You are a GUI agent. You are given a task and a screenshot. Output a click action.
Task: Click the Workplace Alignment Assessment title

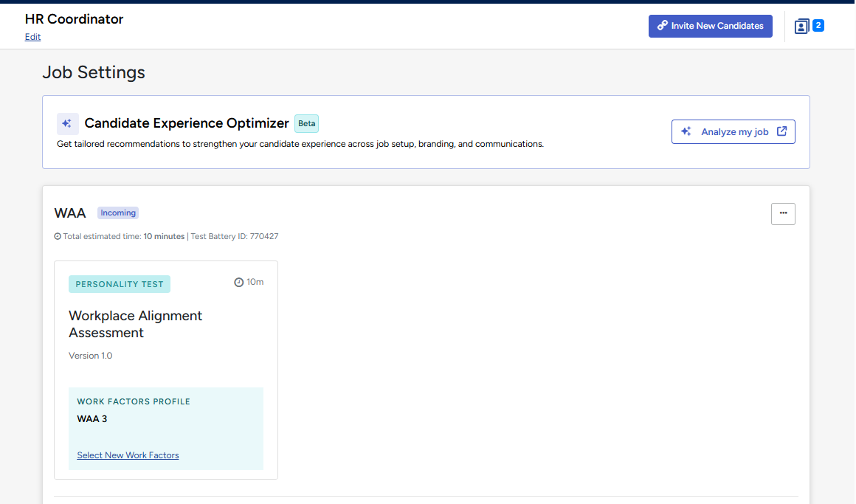(135, 325)
